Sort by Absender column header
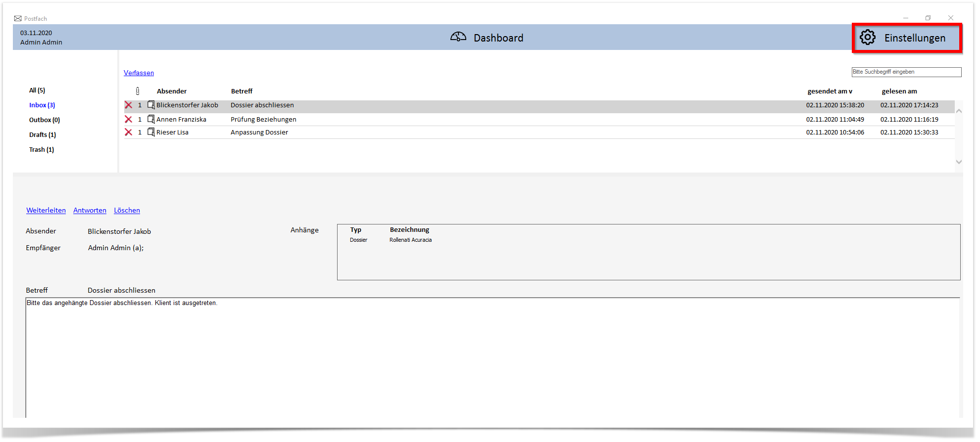 (172, 91)
